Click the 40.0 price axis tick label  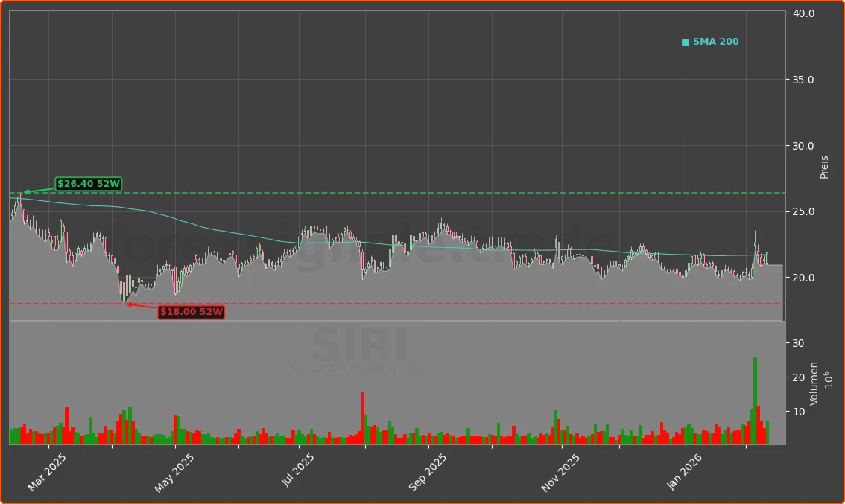click(804, 13)
